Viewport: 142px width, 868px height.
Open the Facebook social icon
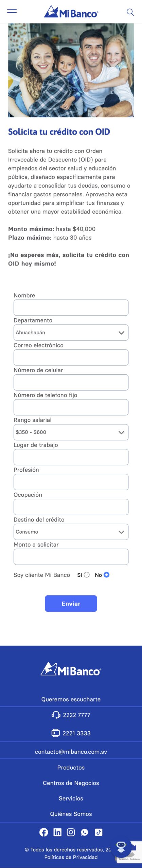coord(44,832)
